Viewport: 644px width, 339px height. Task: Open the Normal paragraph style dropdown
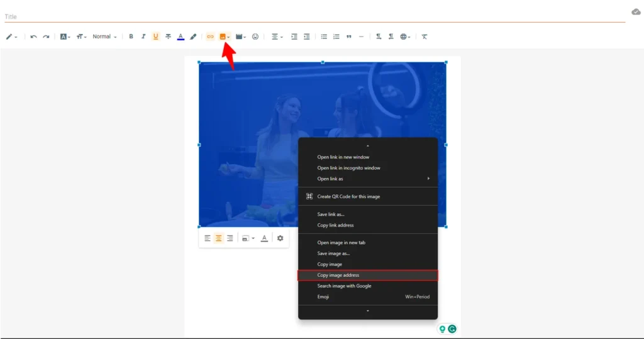pyautogui.click(x=104, y=36)
